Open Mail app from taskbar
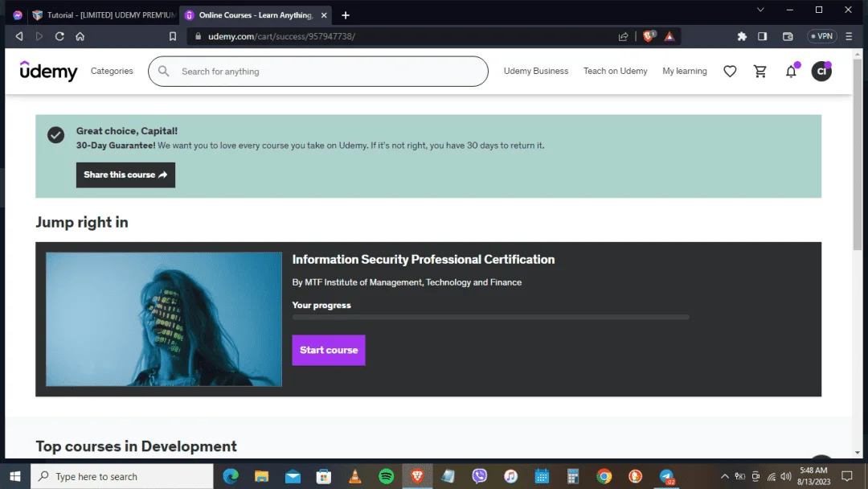This screenshot has height=489, width=868. coord(293,476)
